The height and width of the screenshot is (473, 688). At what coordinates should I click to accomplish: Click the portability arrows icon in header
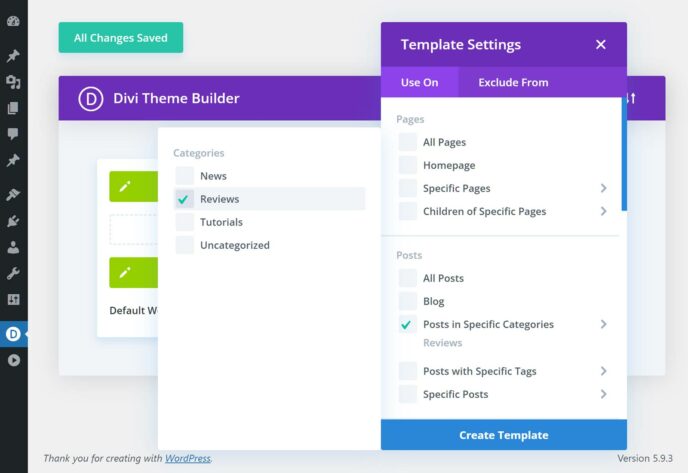pos(631,98)
